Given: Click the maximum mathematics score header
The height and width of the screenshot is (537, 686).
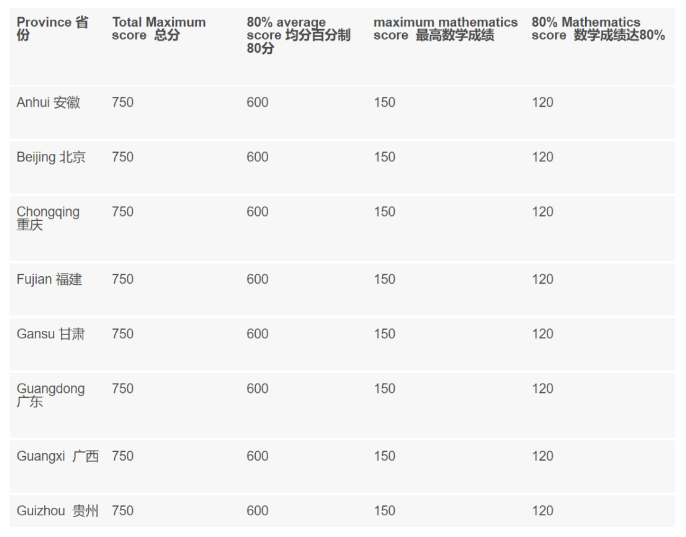Looking at the screenshot, I should point(445,28).
